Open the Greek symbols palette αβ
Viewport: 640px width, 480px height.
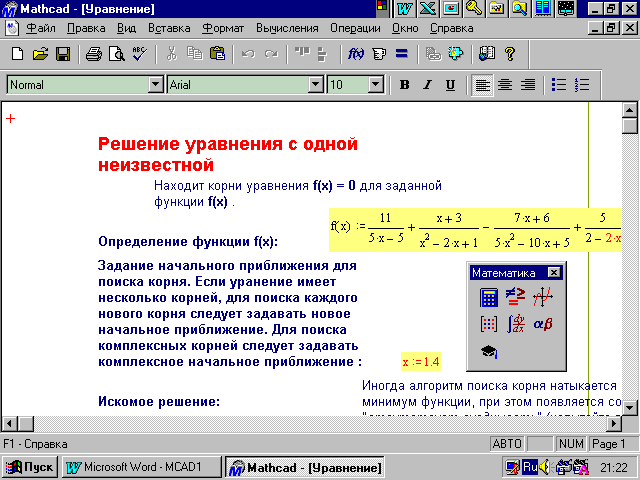coord(543,324)
